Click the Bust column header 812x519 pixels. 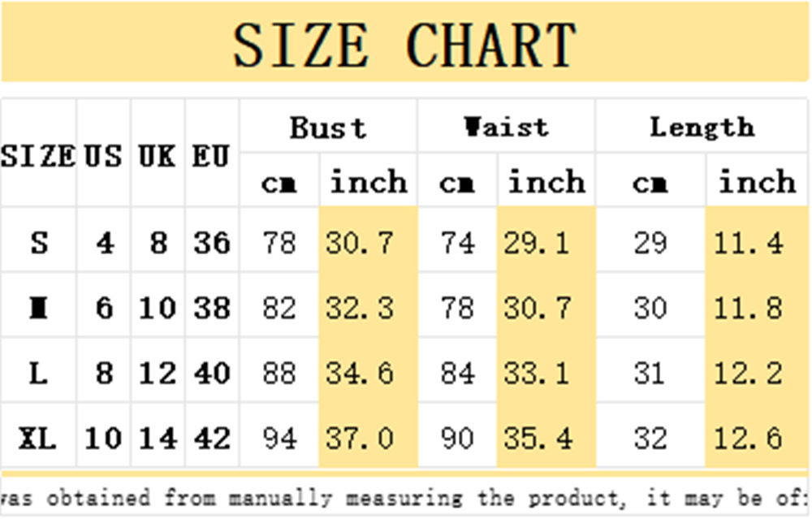[x=328, y=128]
